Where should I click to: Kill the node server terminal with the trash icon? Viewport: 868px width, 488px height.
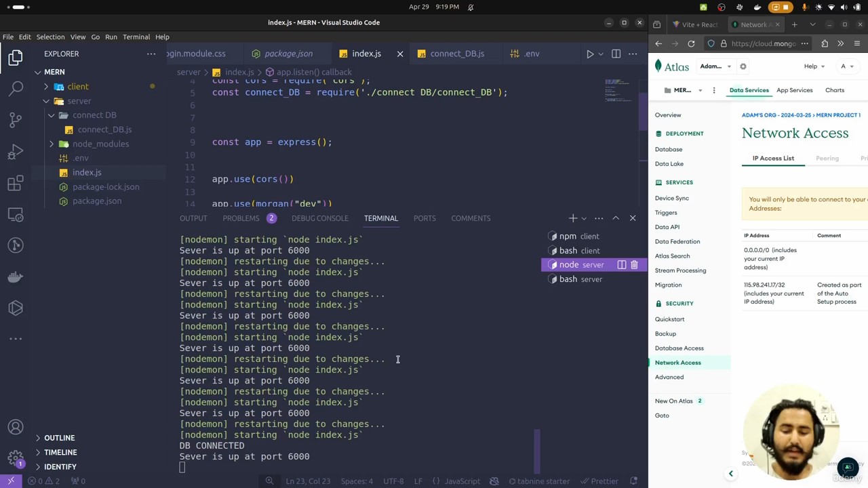[x=634, y=265]
